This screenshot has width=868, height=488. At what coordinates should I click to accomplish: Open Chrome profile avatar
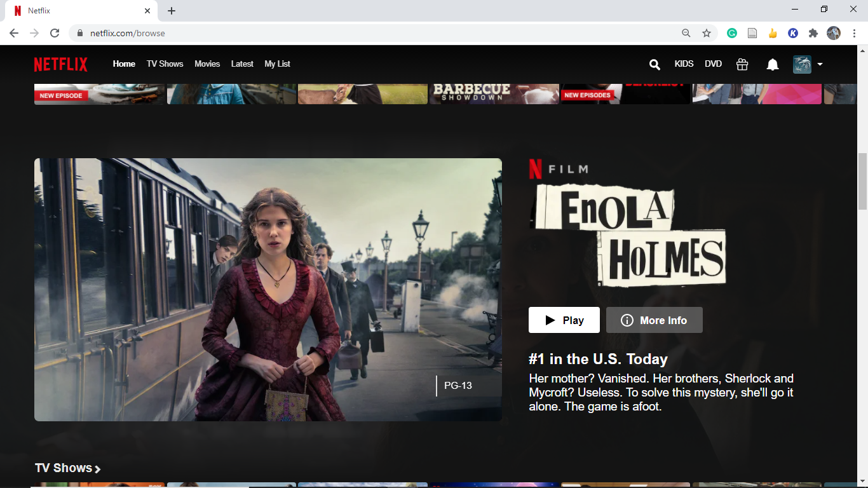(834, 33)
